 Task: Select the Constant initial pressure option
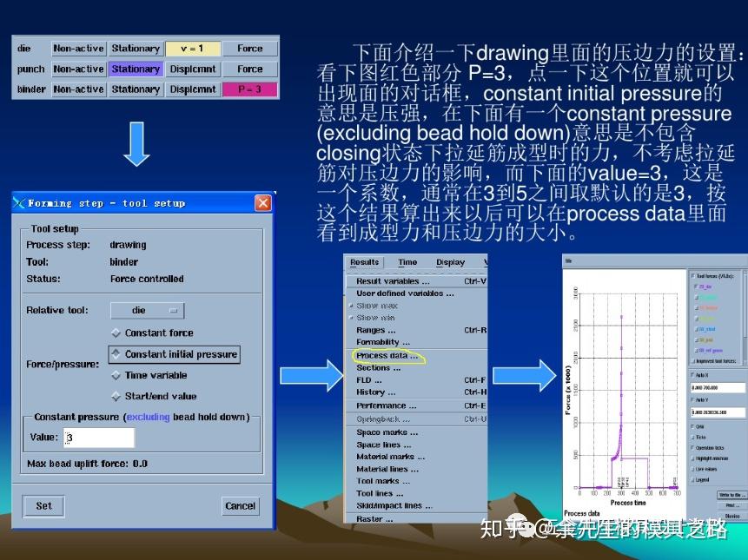coord(175,353)
